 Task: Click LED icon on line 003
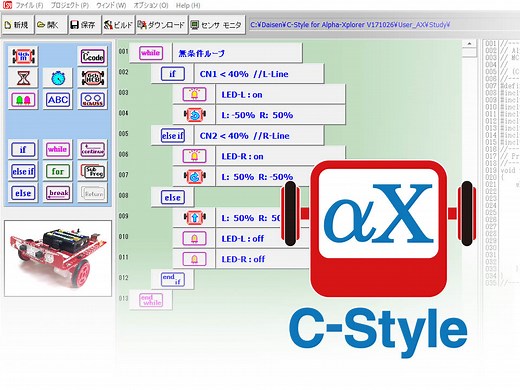point(194,94)
